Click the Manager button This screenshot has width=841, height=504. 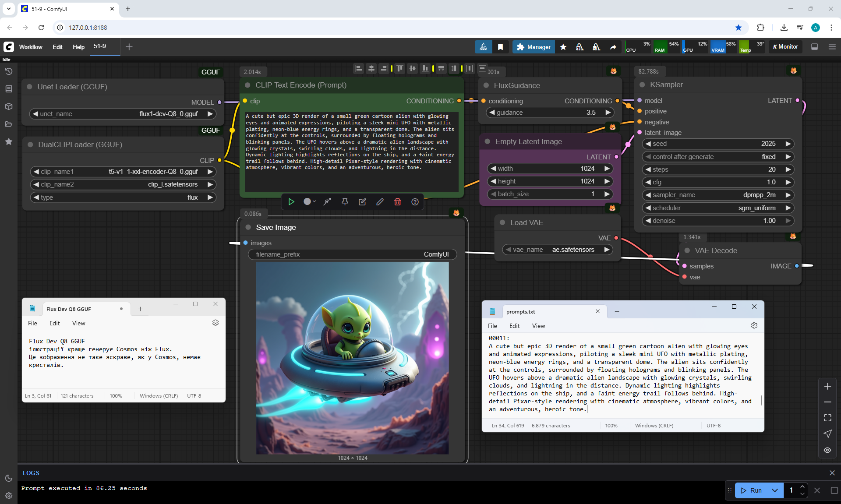534,47
